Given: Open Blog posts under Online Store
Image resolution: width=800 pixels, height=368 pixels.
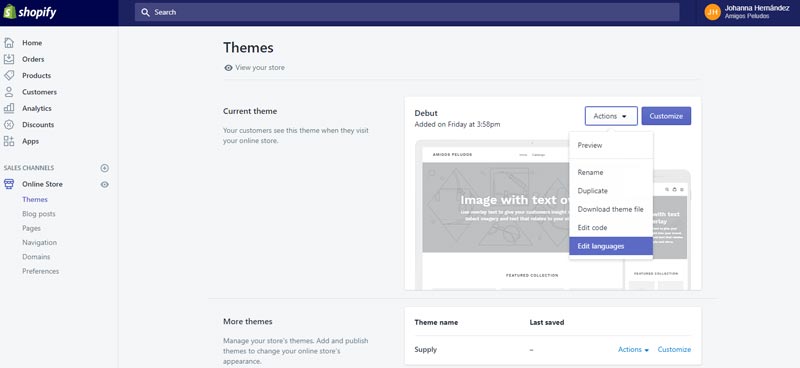Looking at the screenshot, I should click(39, 214).
